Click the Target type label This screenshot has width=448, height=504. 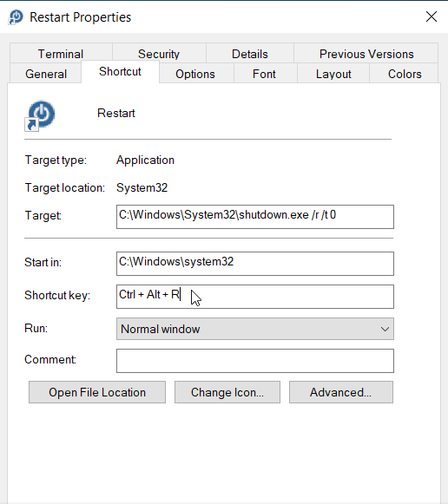(x=56, y=160)
